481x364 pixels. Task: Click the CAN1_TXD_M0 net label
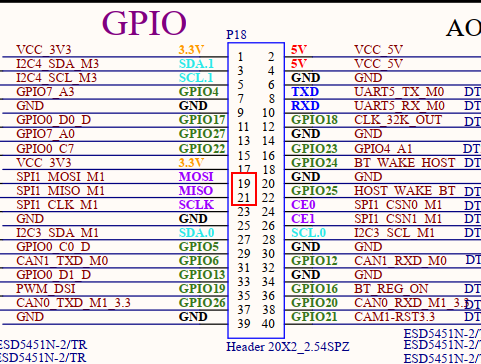[62, 260]
